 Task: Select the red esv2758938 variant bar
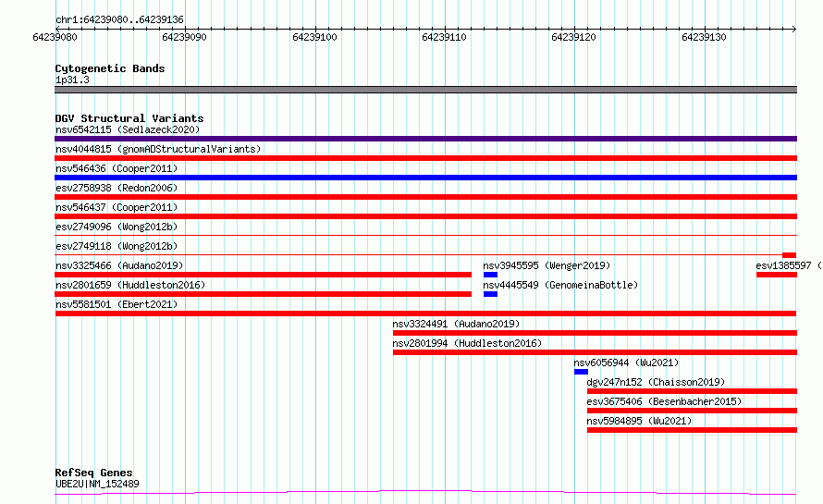425,197
